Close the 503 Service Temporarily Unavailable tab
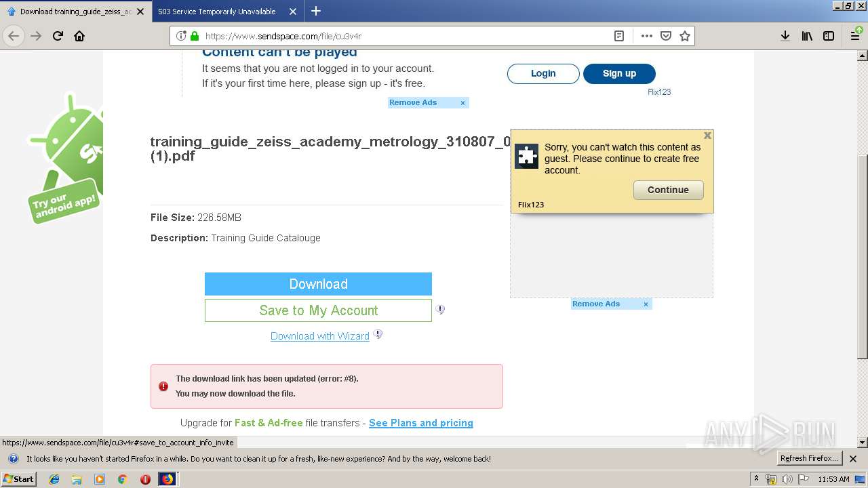 click(292, 12)
